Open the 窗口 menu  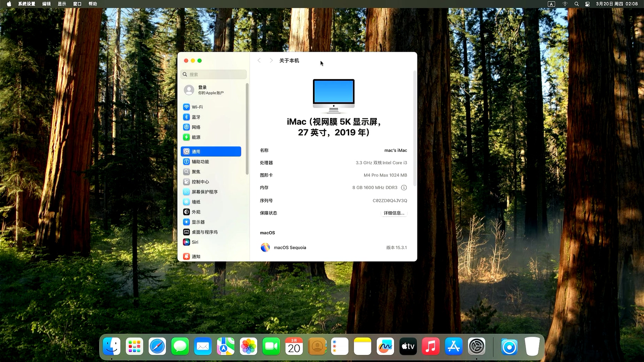pyautogui.click(x=77, y=4)
